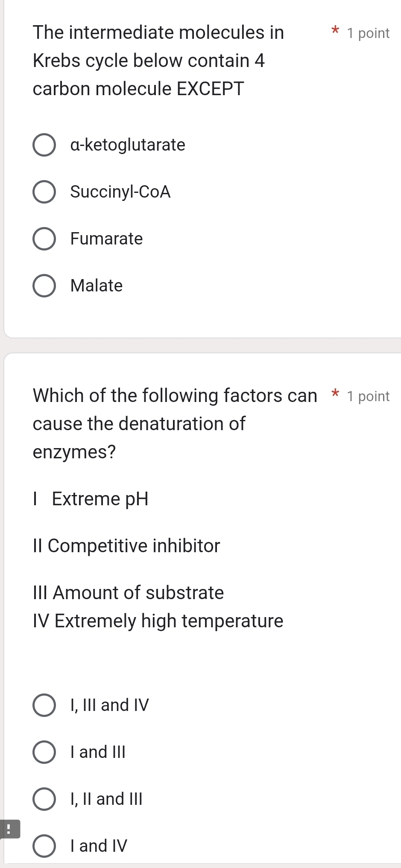This screenshot has height=868, width=401.
Task: Click the 'Extremely high temperature' statement text
Action: coord(158,621)
